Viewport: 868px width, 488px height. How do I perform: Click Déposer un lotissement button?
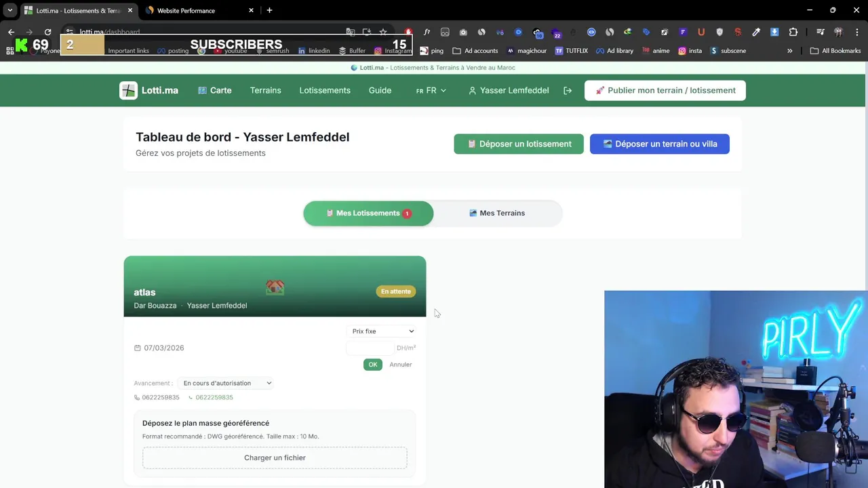[519, 144]
